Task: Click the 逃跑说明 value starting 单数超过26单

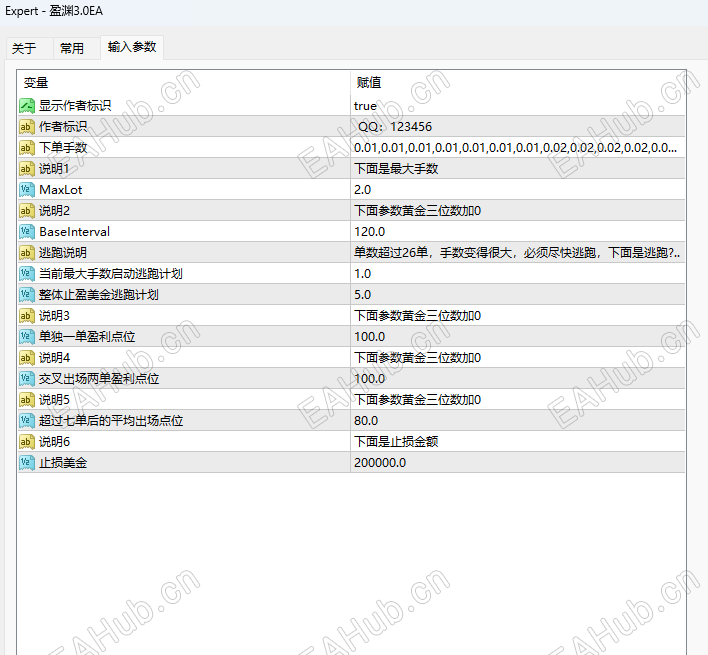Action: pos(518,253)
